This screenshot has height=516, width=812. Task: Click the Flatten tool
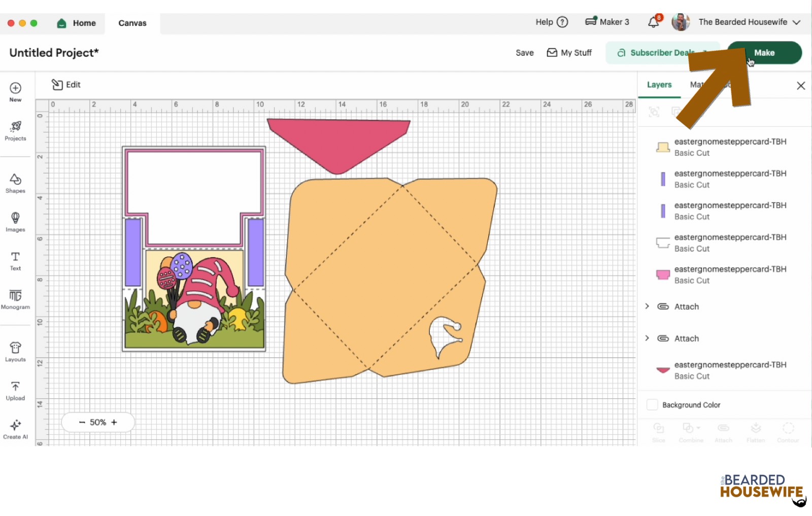756,432
